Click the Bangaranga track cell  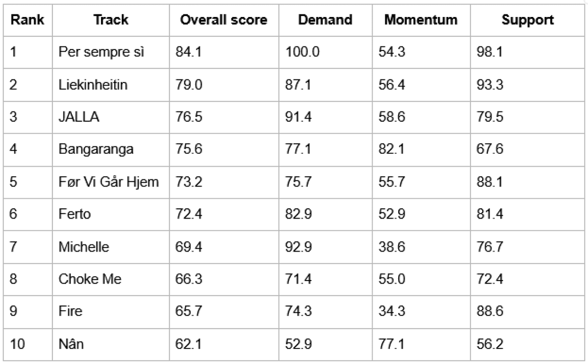click(96, 150)
